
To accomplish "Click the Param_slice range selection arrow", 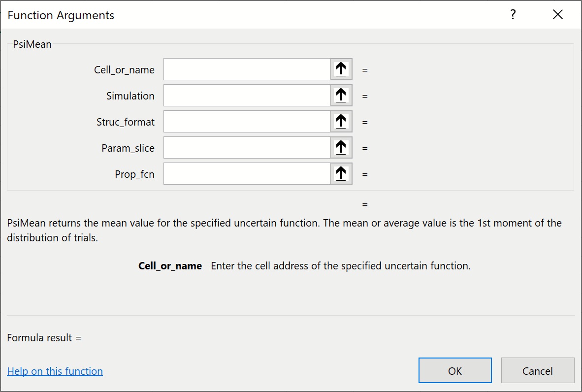I will [x=341, y=148].
